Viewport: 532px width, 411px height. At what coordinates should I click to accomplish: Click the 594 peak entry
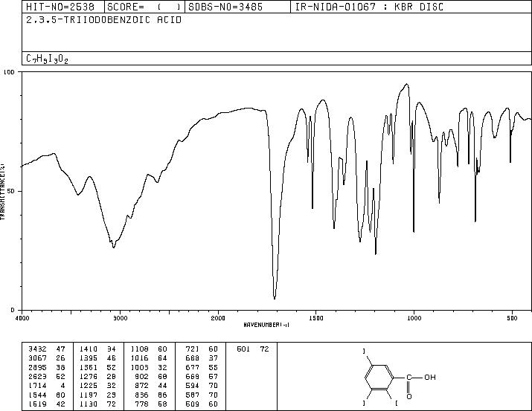click(x=202, y=386)
